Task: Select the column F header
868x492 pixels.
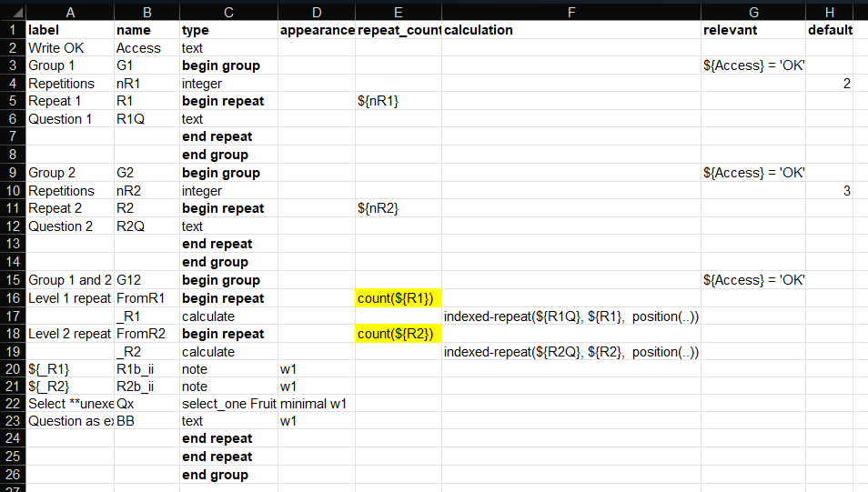Action: [570, 10]
